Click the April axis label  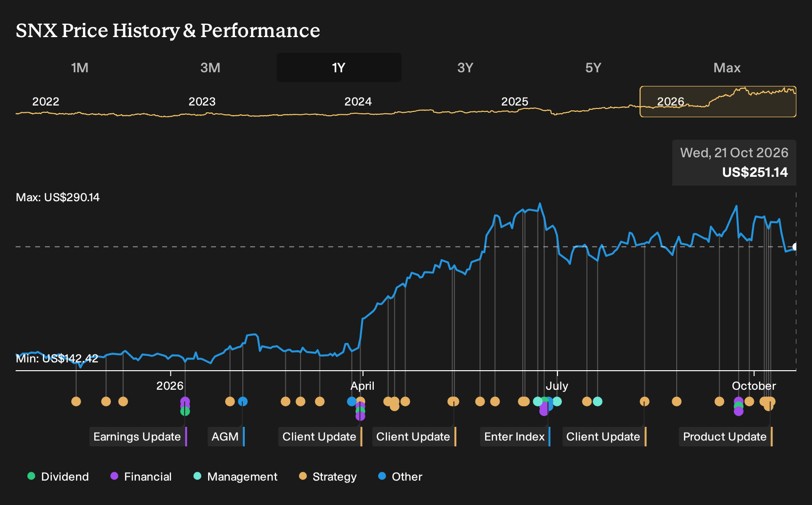coord(363,386)
